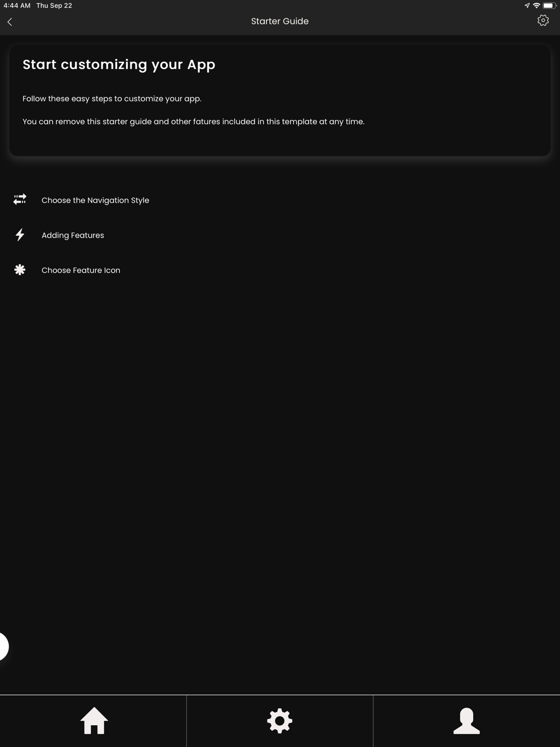Open the Choose Feature Icon step

click(81, 270)
